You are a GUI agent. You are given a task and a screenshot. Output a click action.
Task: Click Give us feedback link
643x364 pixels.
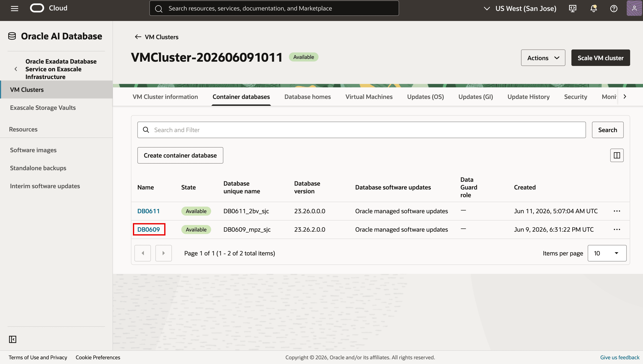(620, 358)
